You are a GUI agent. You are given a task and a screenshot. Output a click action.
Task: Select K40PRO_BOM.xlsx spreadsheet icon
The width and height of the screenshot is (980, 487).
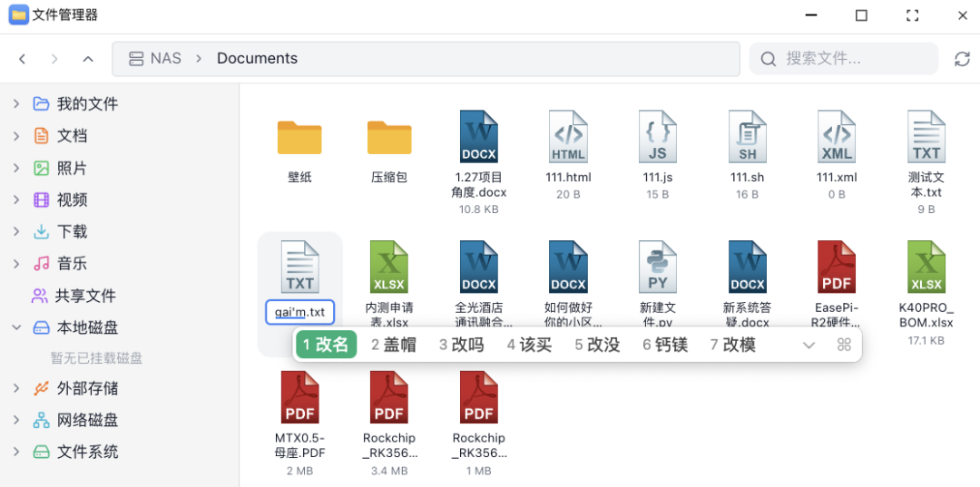926,267
